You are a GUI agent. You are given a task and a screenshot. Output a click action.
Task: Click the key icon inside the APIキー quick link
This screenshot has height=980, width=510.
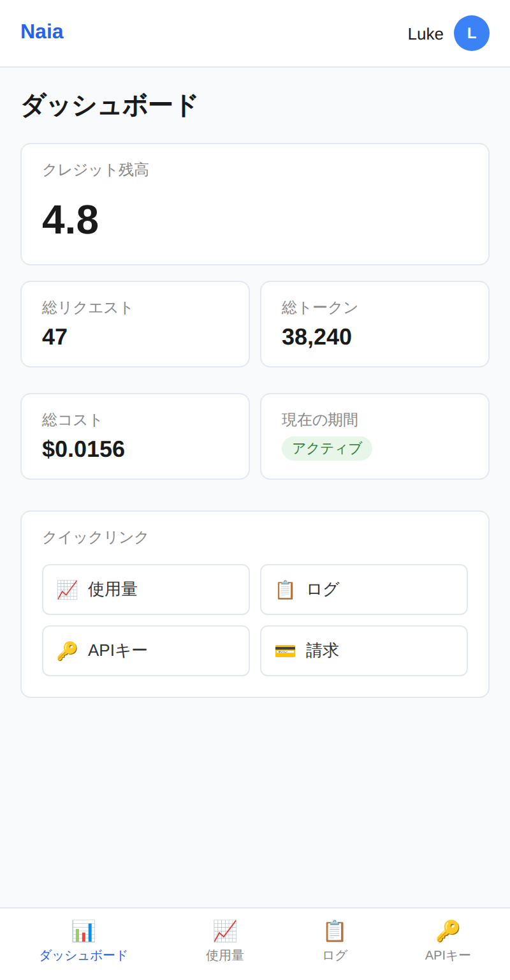point(66,651)
